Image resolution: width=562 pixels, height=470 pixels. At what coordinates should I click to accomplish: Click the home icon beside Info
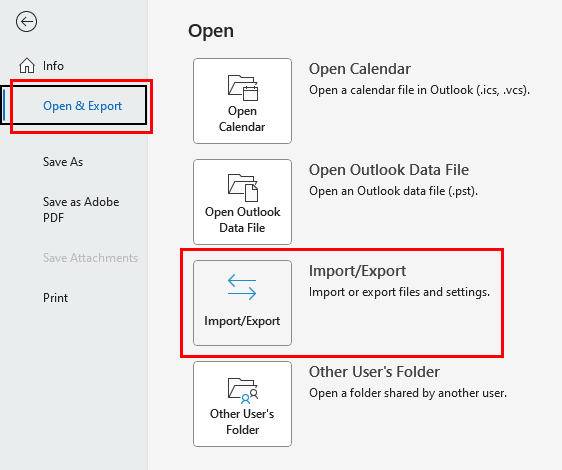tap(27, 66)
